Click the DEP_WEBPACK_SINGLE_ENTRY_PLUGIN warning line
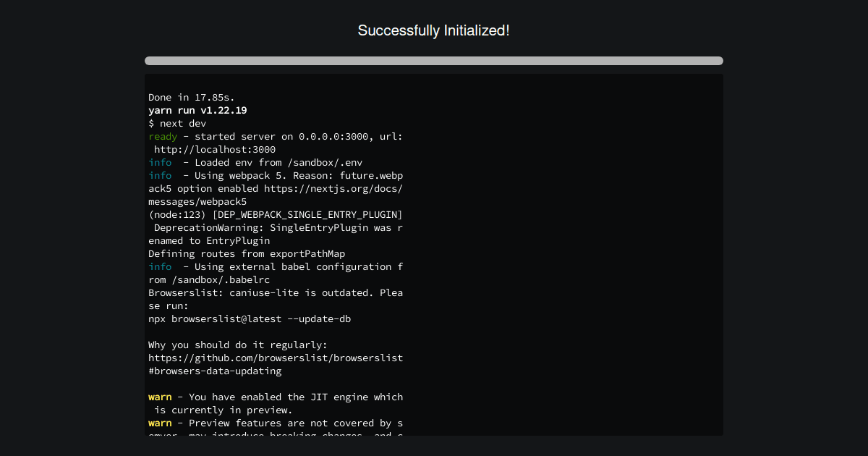868x456 pixels. click(276, 215)
